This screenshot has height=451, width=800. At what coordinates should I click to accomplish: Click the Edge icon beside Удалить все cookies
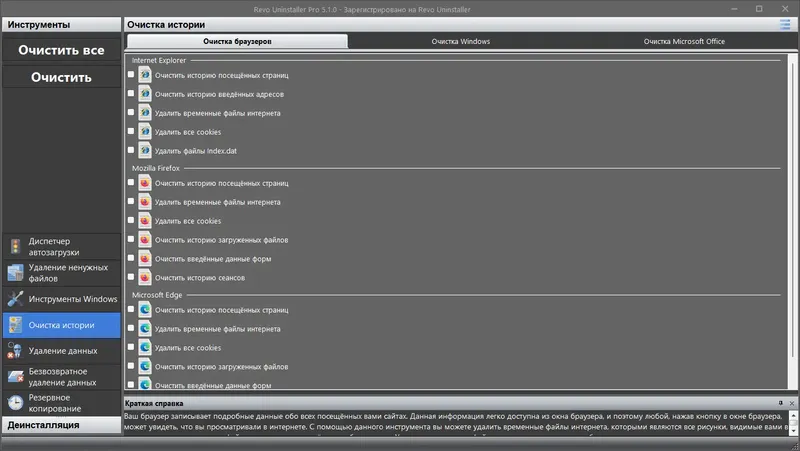[x=145, y=347]
